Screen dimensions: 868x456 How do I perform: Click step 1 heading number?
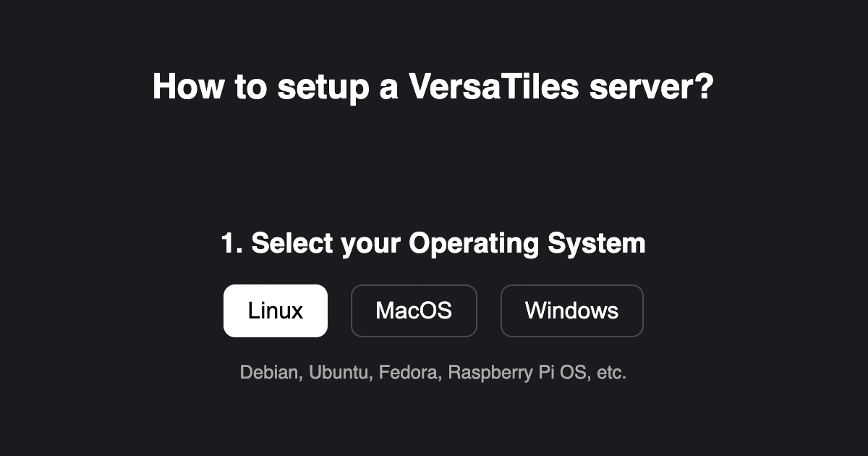(229, 243)
